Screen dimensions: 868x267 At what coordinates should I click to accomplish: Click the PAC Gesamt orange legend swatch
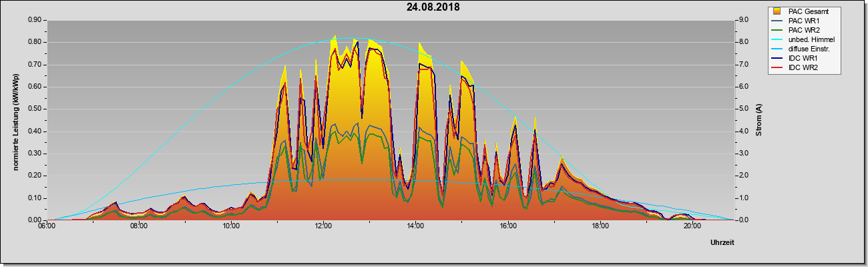pos(777,11)
